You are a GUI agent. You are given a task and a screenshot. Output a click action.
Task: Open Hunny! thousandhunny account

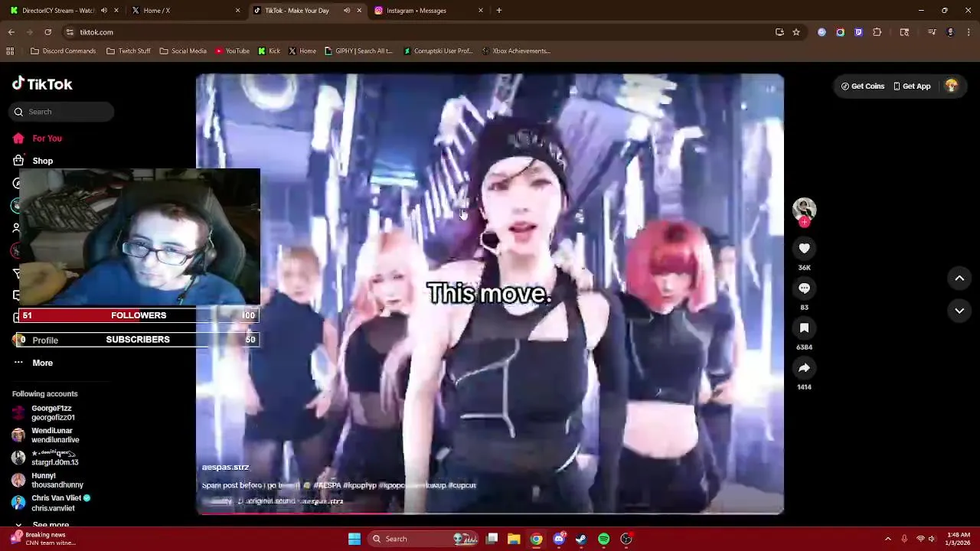click(57, 480)
